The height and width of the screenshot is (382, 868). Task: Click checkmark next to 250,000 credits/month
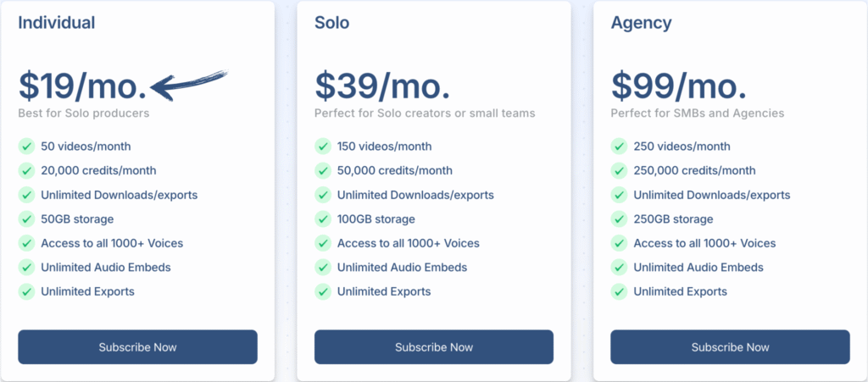pyautogui.click(x=619, y=170)
